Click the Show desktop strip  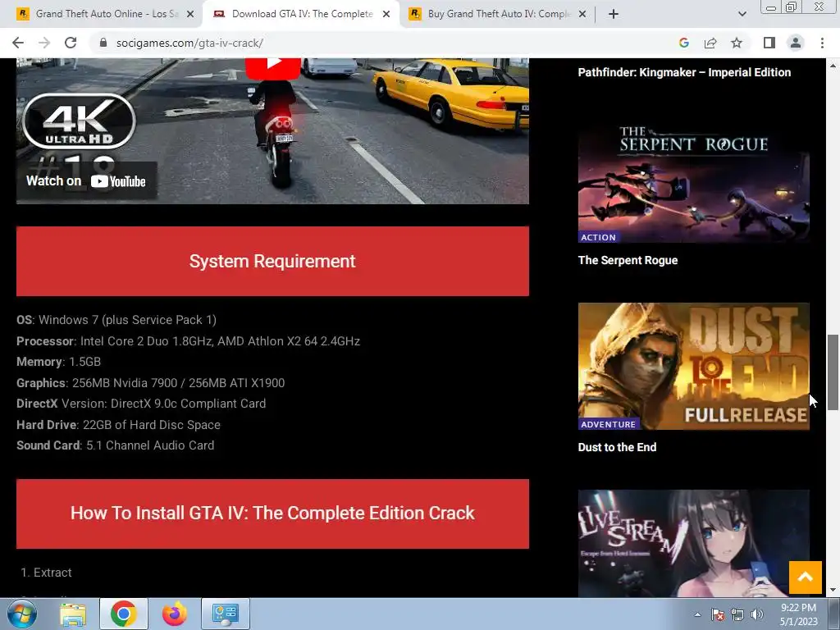(x=834, y=614)
